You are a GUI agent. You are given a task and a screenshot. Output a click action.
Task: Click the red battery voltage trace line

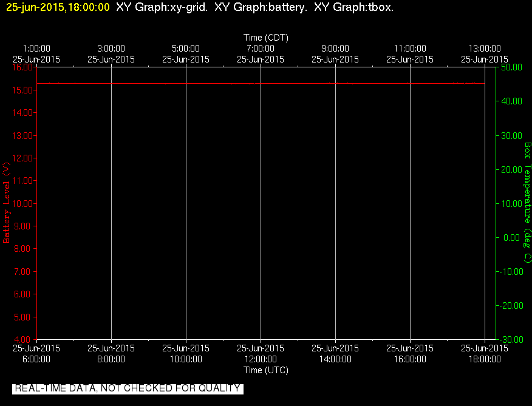click(x=261, y=83)
